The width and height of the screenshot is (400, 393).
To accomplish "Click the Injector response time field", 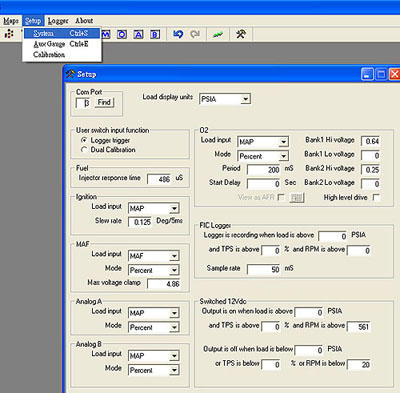I will pos(159,179).
